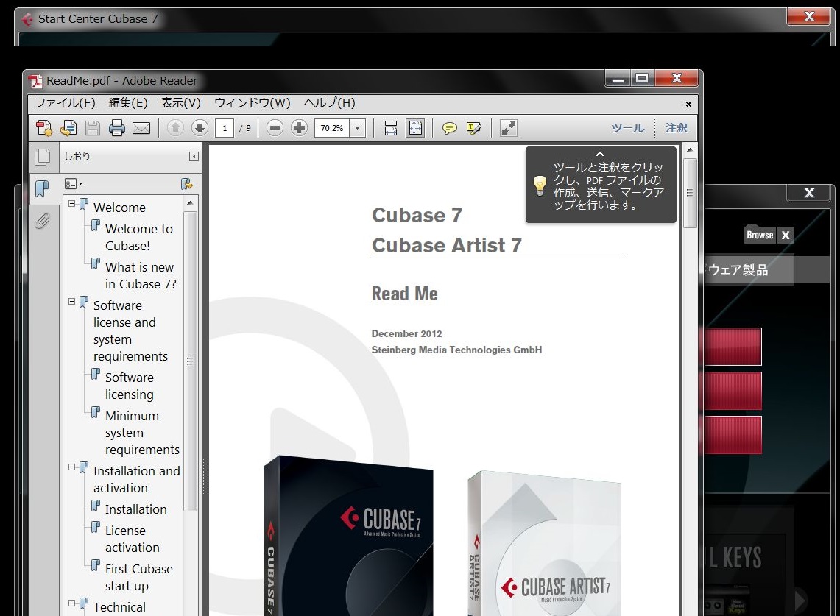Image resolution: width=840 pixels, height=616 pixels.
Task: Click the bookmarks panel vertical scrollbar
Action: tap(190, 361)
